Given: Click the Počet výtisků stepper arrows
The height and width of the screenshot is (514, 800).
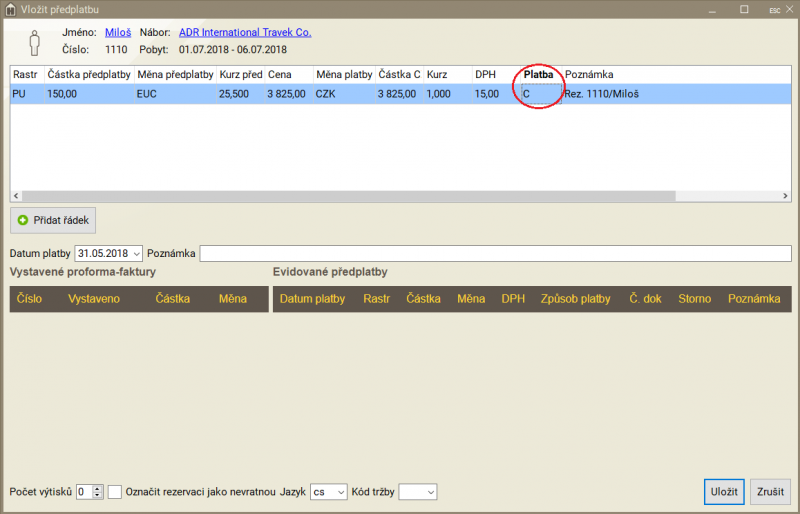Looking at the screenshot, I should pos(97,492).
